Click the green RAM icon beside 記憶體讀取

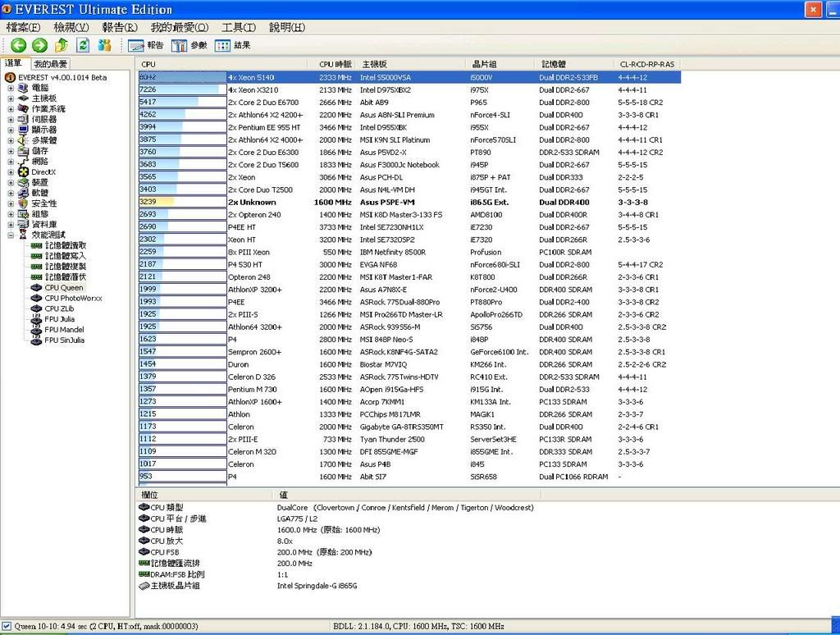(x=36, y=245)
